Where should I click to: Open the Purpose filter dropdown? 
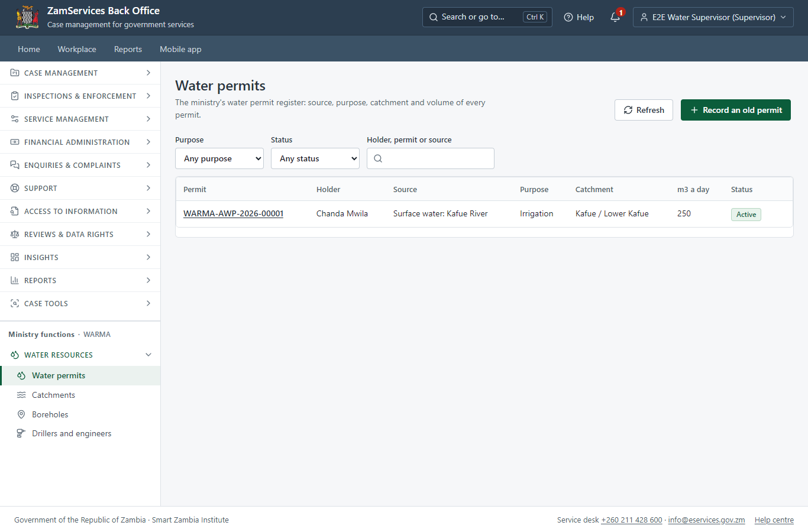tap(219, 158)
